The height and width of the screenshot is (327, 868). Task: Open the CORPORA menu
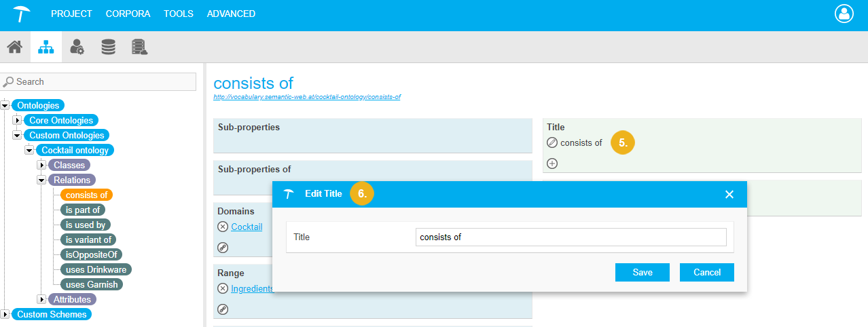128,14
